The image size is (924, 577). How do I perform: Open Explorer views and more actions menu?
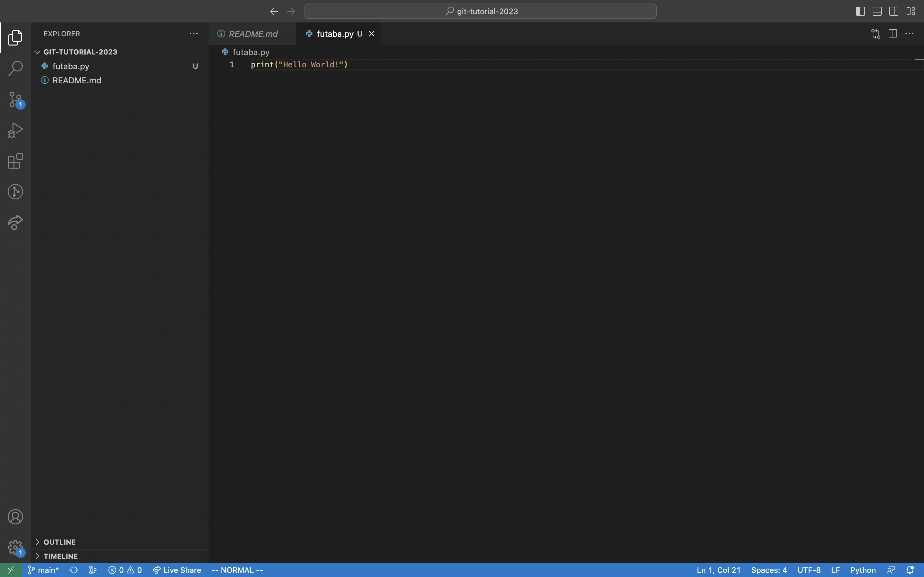point(193,34)
